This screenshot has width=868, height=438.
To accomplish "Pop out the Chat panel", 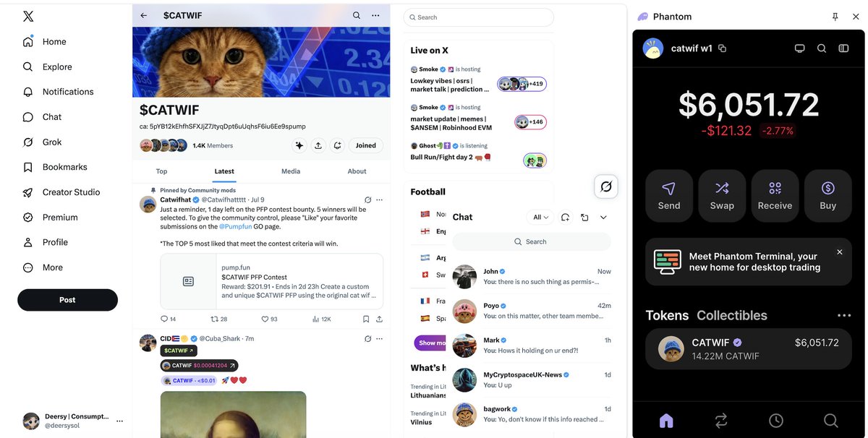I will tap(584, 217).
